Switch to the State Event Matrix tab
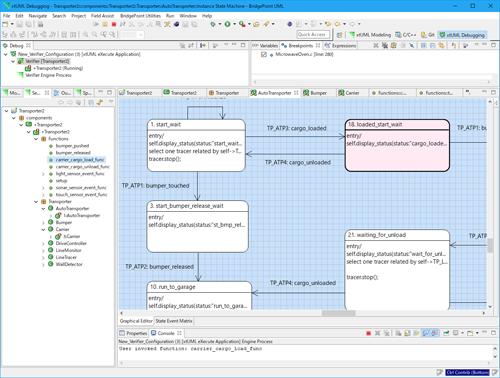 point(174,321)
